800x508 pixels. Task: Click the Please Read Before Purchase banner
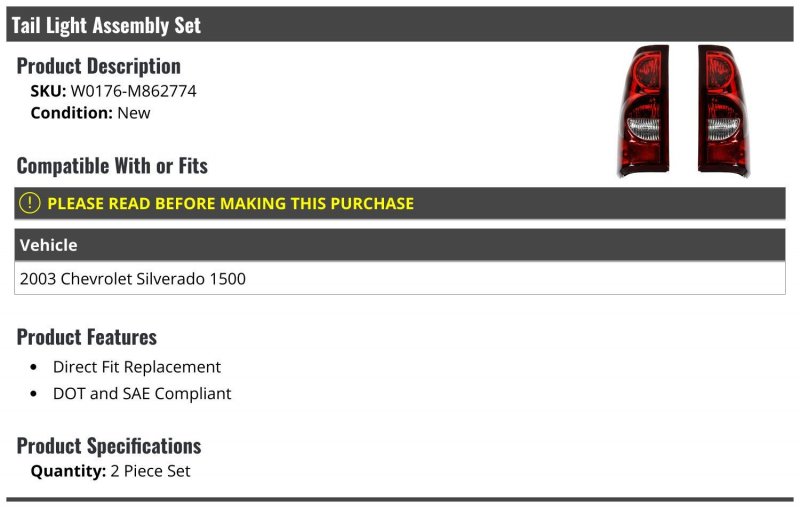(399, 203)
